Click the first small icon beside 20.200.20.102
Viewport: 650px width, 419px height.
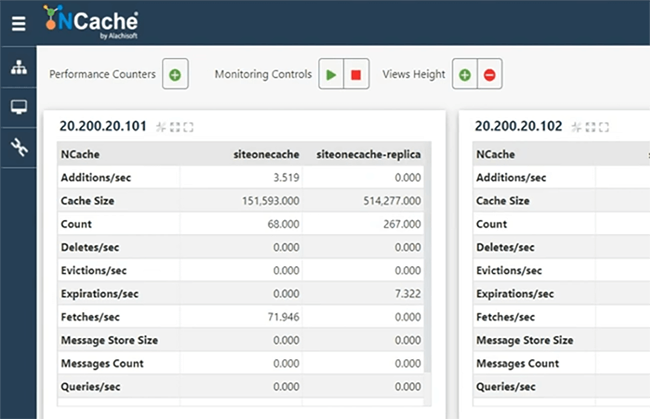(x=576, y=127)
